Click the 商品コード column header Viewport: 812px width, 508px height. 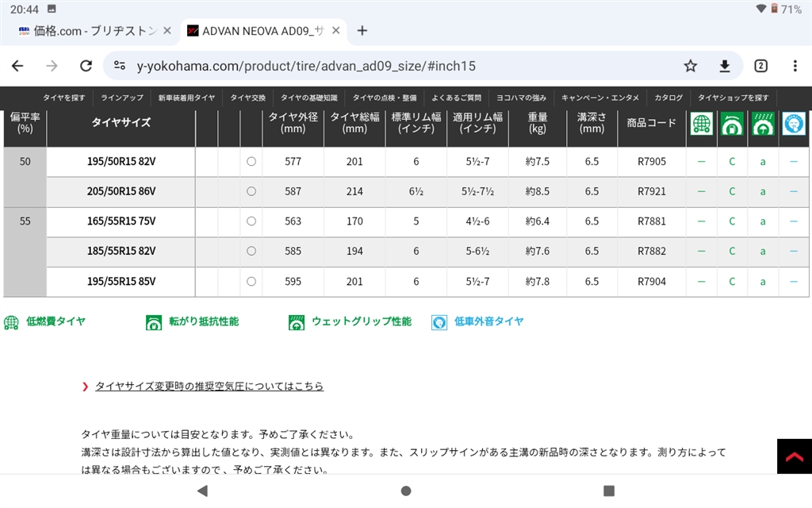pos(652,123)
